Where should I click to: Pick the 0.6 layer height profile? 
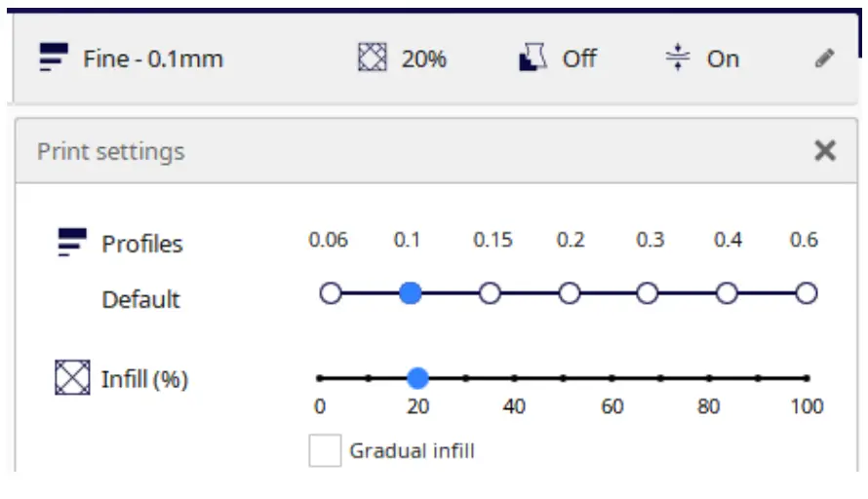pos(806,293)
